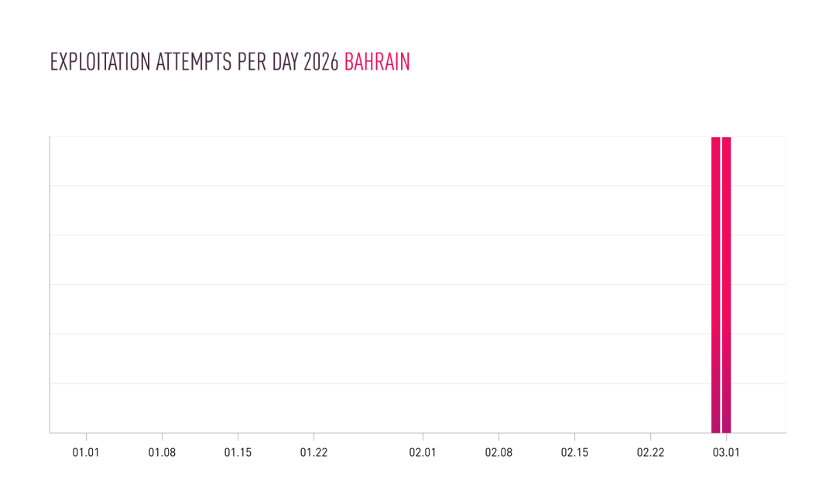Viewport: 836px width, 504px height.
Task: Click the lowest gridline above the x-axis
Action: click(387, 383)
